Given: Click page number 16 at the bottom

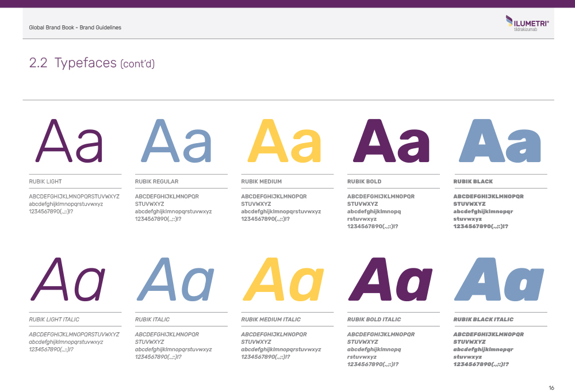Looking at the screenshot, I should pos(551,388).
